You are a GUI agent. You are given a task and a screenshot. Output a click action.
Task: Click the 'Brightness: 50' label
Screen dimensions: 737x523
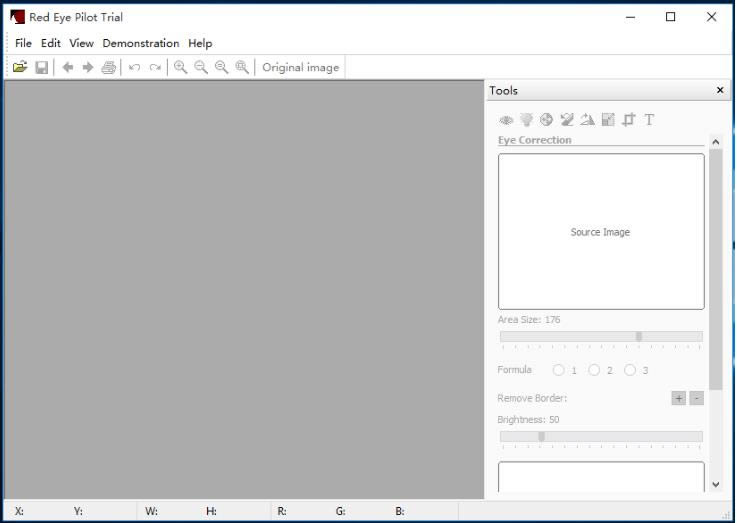[x=528, y=420]
